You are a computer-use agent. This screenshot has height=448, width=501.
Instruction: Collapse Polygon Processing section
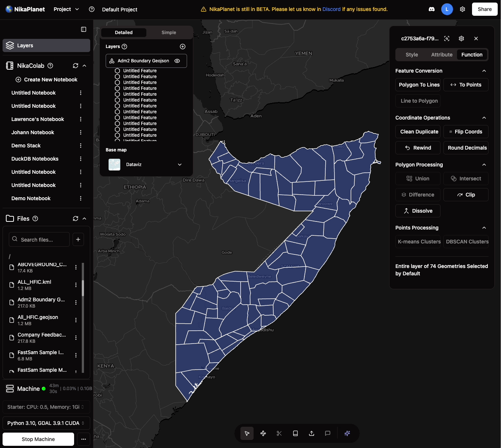click(484, 165)
